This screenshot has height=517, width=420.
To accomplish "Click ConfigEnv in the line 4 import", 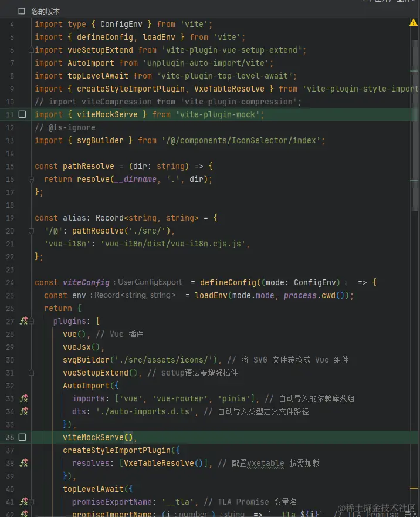I will coord(121,24).
